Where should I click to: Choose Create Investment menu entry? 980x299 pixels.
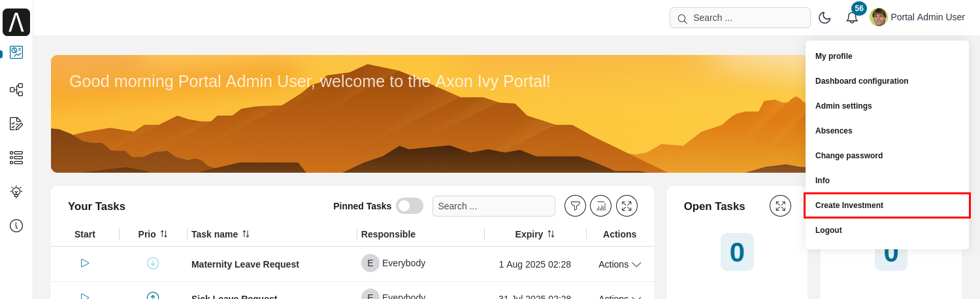point(849,205)
